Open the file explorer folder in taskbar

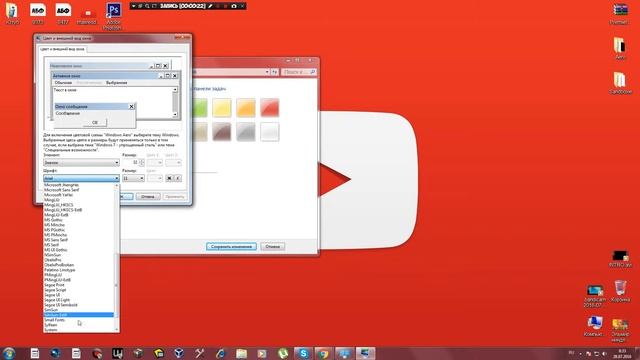click(241, 353)
